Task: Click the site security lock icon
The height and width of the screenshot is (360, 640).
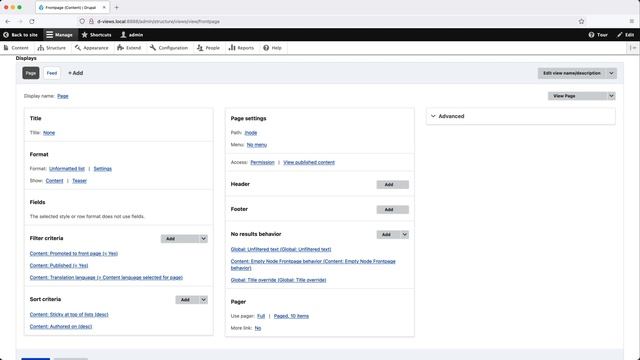Action: 91,21
